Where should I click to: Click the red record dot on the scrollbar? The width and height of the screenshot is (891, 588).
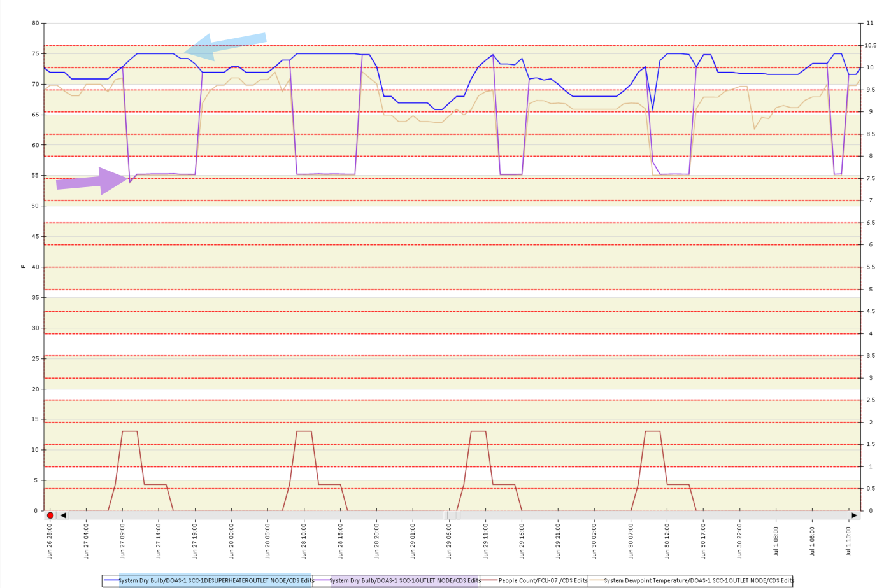(50, 515)
